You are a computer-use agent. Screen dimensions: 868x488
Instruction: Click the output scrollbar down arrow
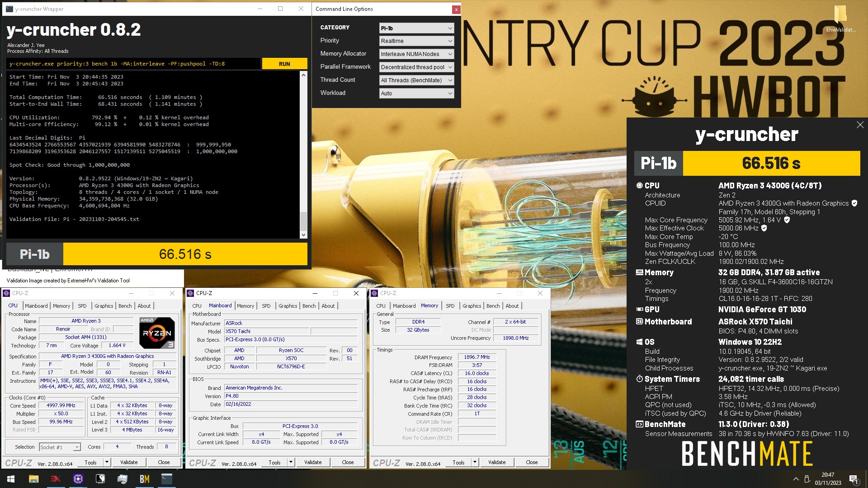pos(303,235)
